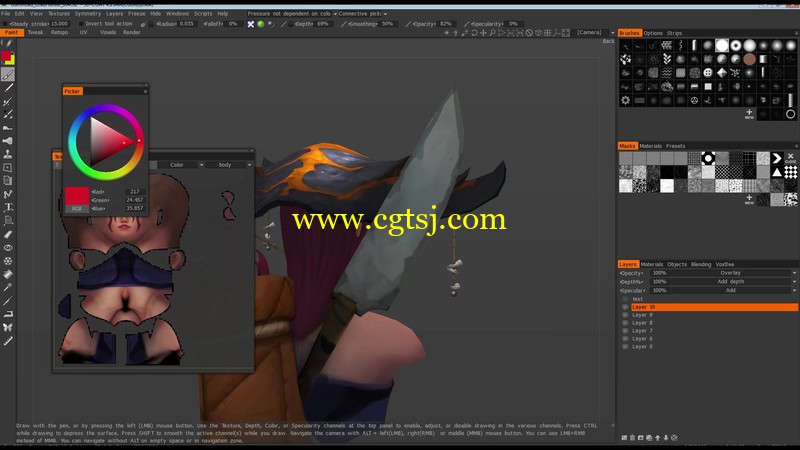Click the rotate camera icon in navigation bar
The width and height of the screenshot is (800, 450).
pos(474,33)
